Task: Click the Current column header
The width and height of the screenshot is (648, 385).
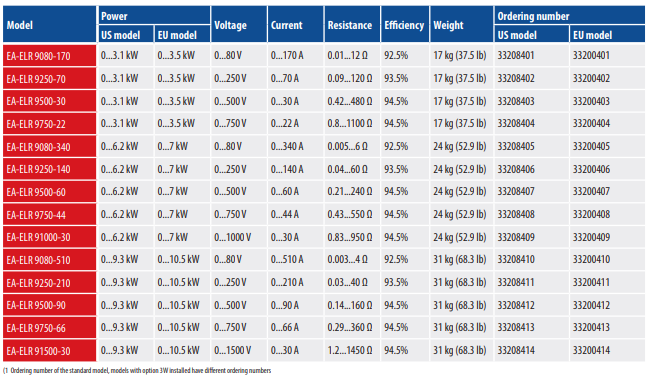Action: (295, 25)
